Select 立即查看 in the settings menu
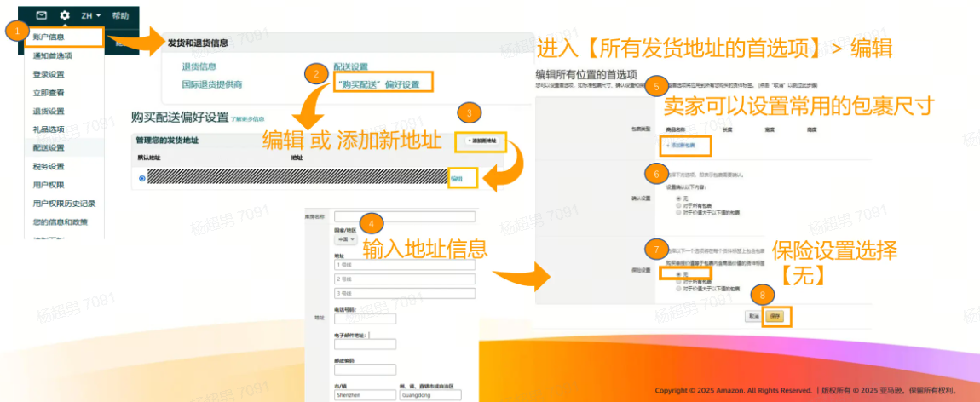This screenshot has height=402, width=980. (x=49, y=93)
